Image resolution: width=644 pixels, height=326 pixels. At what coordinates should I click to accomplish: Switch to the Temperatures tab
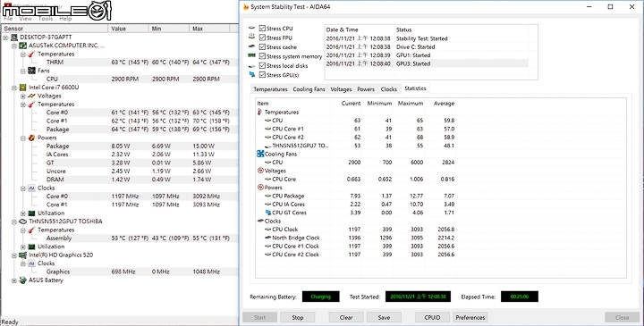[270, 89]
